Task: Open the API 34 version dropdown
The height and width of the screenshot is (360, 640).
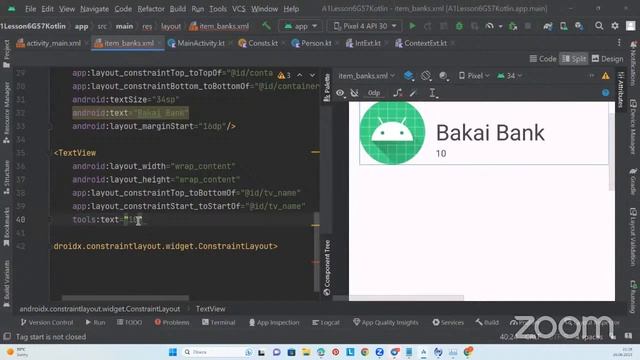Action: [509, 76]
